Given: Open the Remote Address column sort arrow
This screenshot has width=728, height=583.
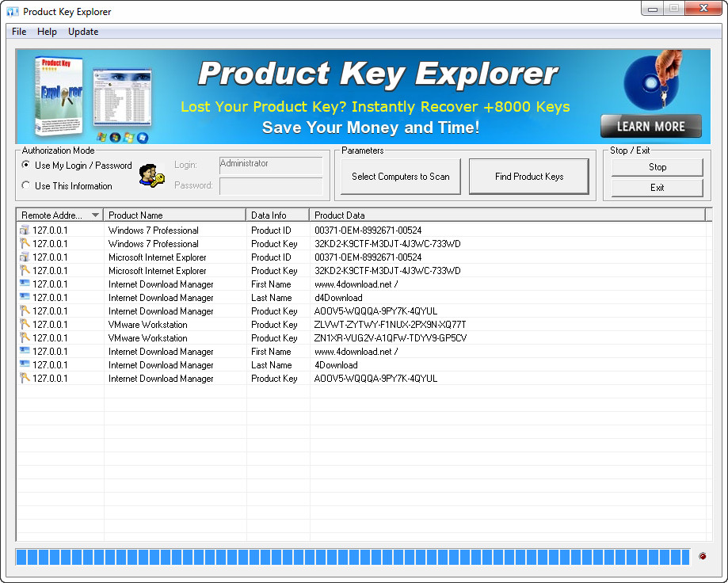Looking at the screenshot, I should coord(95,215).
